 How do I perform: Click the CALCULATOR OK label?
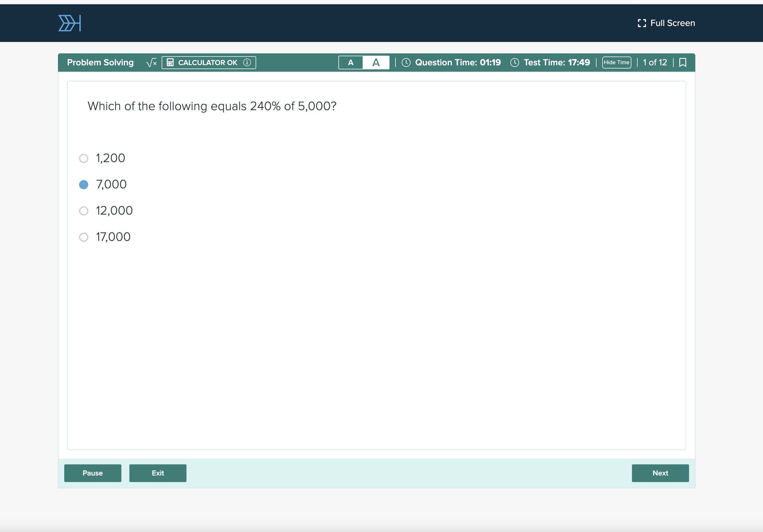[208, 63]
